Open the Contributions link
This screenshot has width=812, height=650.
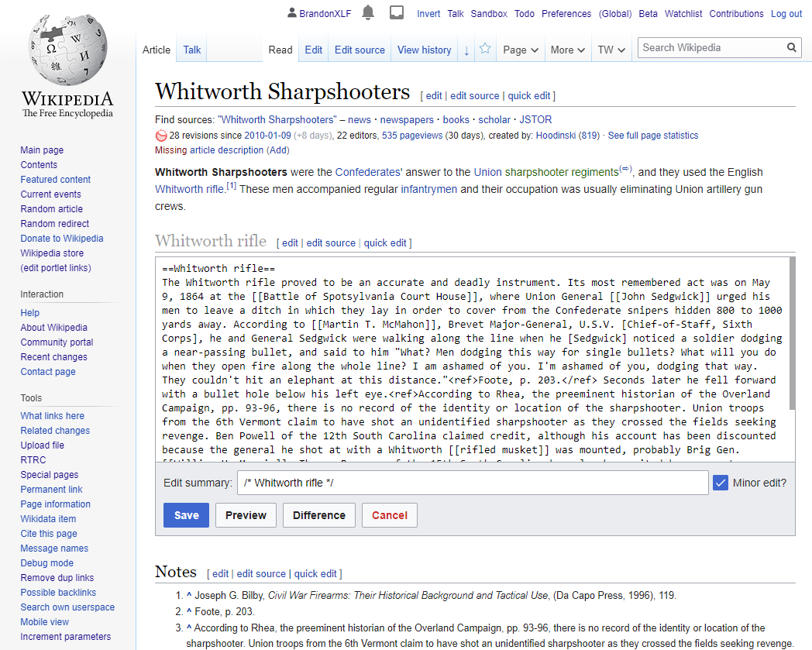pos(736,13)
